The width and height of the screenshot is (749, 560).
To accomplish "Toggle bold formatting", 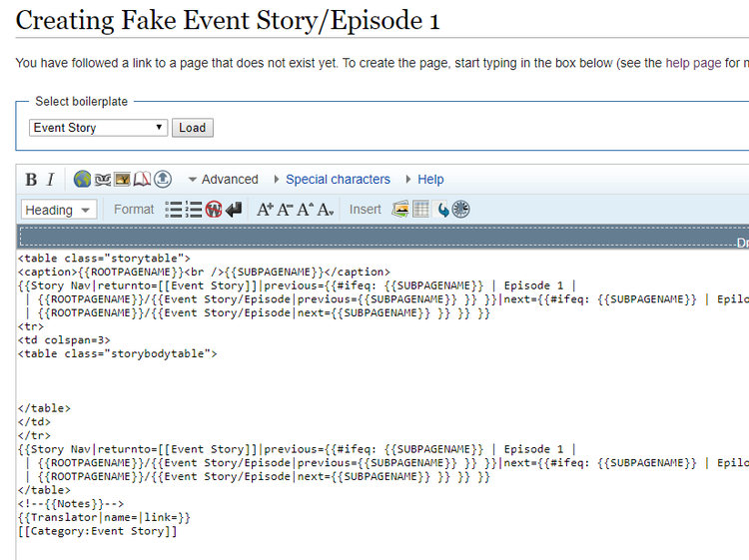I will click(31, 180).
